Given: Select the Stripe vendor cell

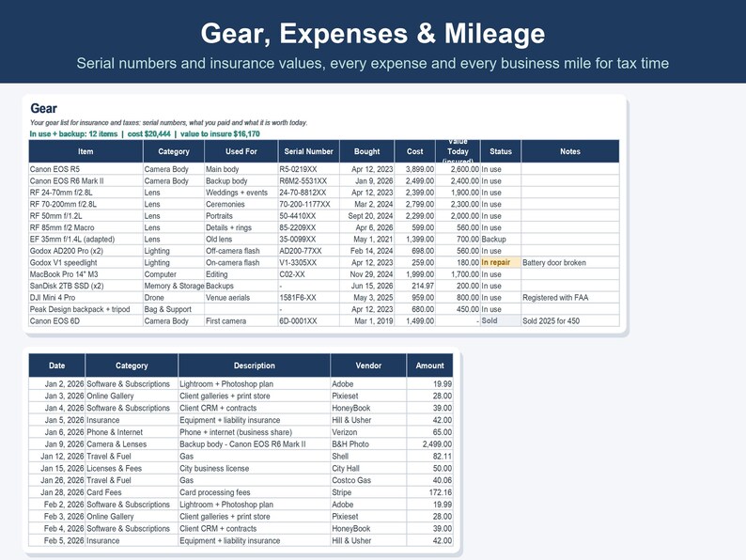Looking at the screenshot, I should tap(368, 492).
